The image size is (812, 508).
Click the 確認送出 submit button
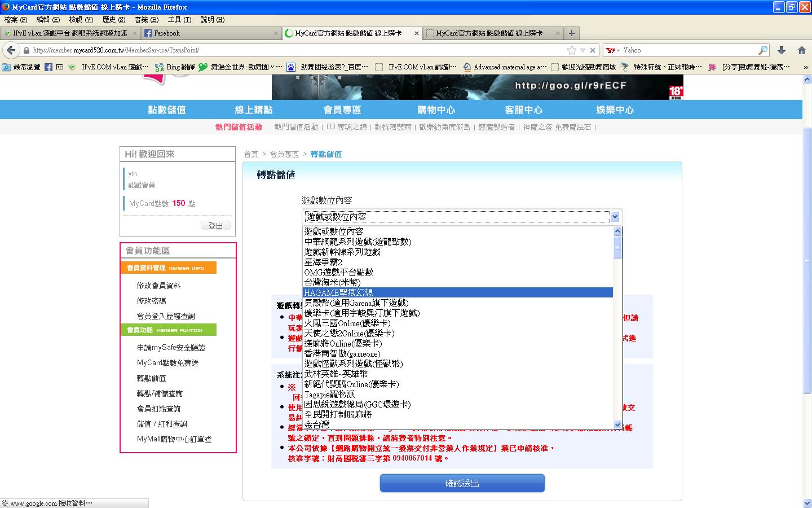[462, 483]
